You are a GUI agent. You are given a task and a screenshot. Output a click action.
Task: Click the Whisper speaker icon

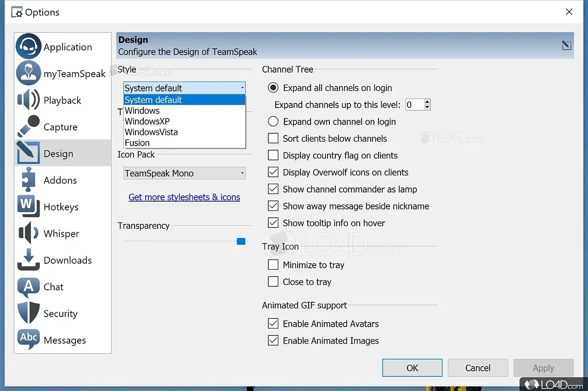point(28,233)
